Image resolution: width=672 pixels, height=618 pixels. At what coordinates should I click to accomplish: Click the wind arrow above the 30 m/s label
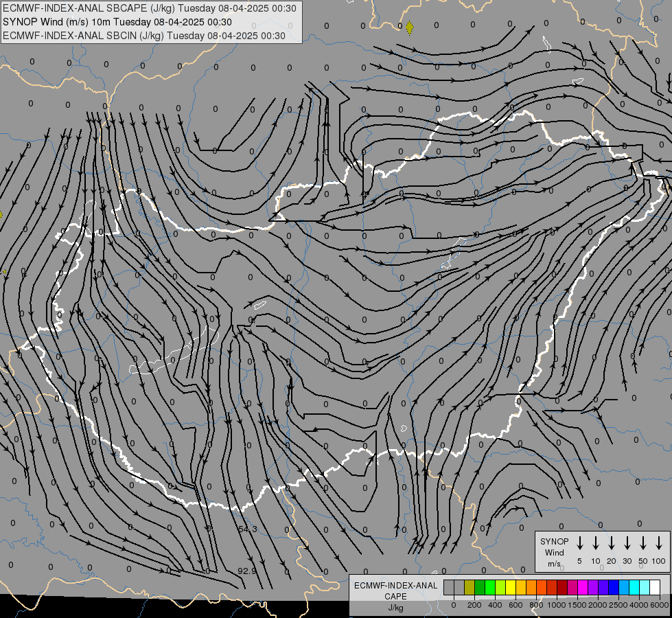pos(627,542)
